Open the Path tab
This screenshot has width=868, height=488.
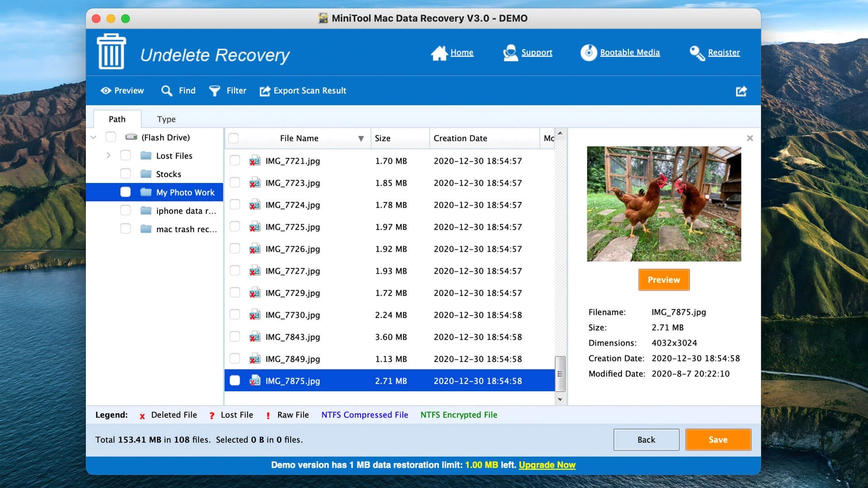click(117, 119)
